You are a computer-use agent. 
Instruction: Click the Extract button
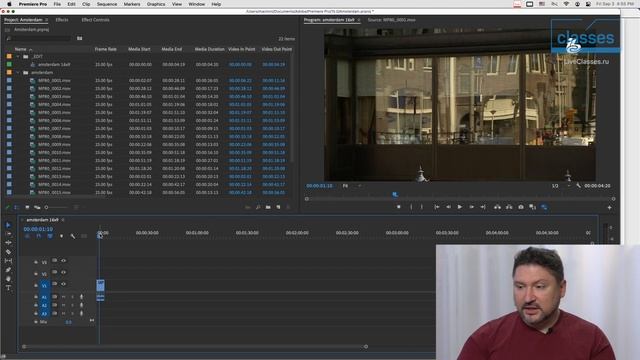509,207
